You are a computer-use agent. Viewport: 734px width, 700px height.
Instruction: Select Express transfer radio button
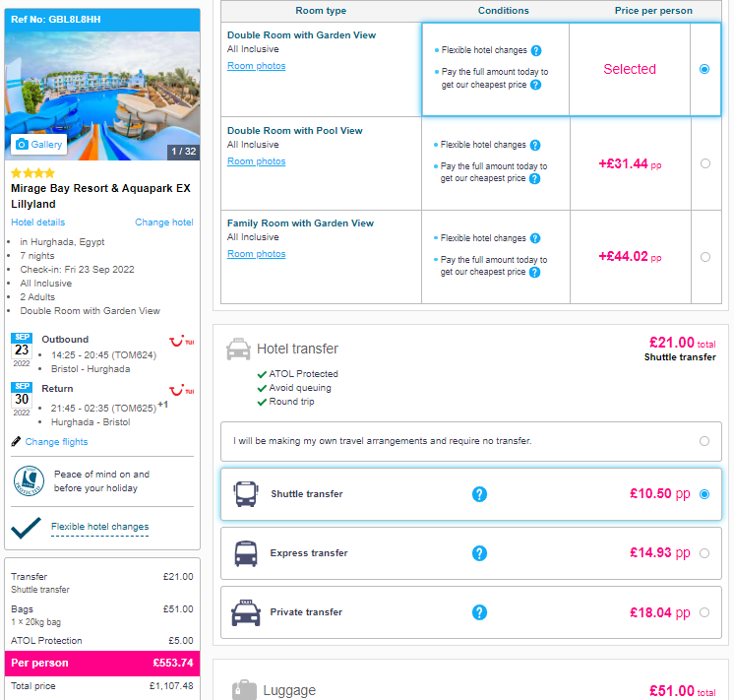point(704,553)
